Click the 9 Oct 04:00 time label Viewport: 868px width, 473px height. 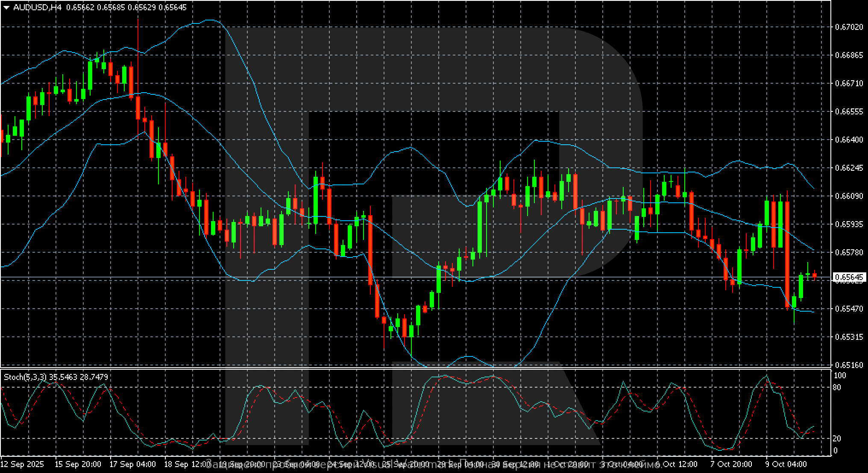click(x=786, y=464)
